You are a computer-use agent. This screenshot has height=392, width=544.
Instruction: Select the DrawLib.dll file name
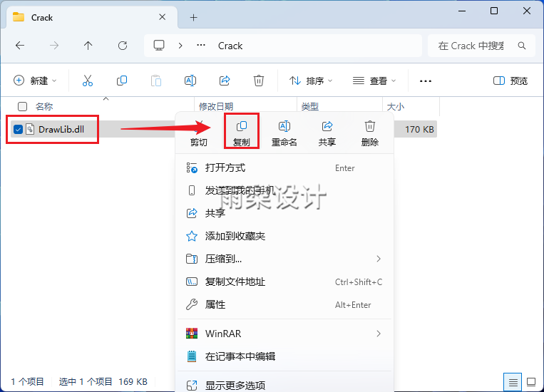(x=61, y=130)
